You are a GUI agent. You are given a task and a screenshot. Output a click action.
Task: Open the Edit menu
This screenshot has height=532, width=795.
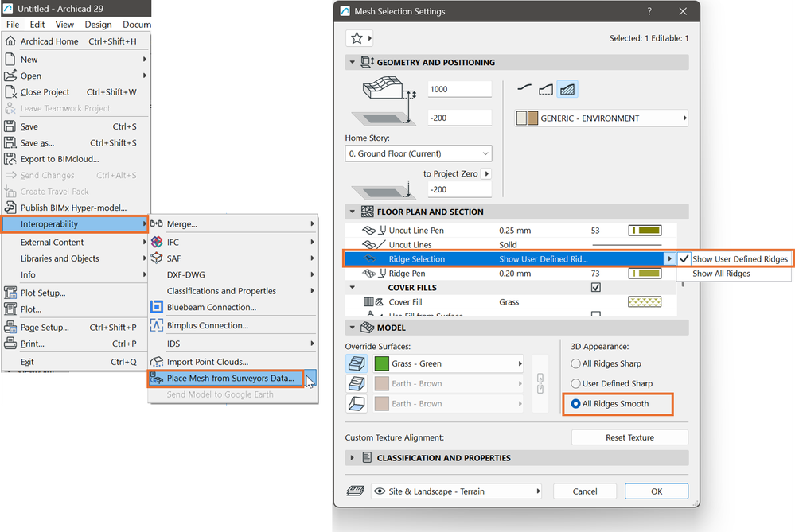coord(37,25)
